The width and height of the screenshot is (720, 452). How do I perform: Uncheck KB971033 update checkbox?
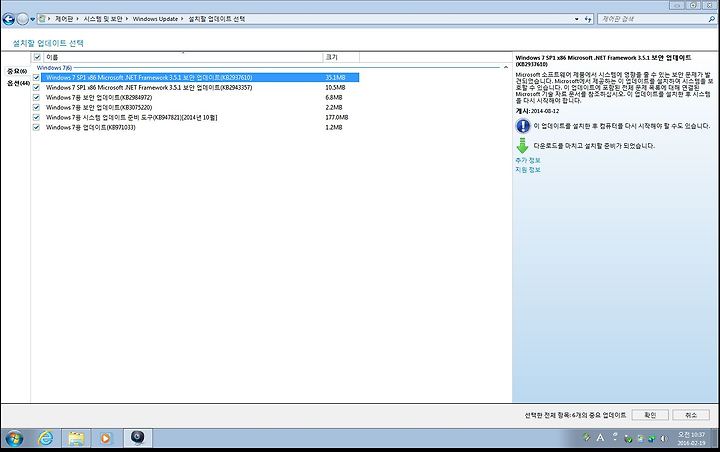pos(36,128)
